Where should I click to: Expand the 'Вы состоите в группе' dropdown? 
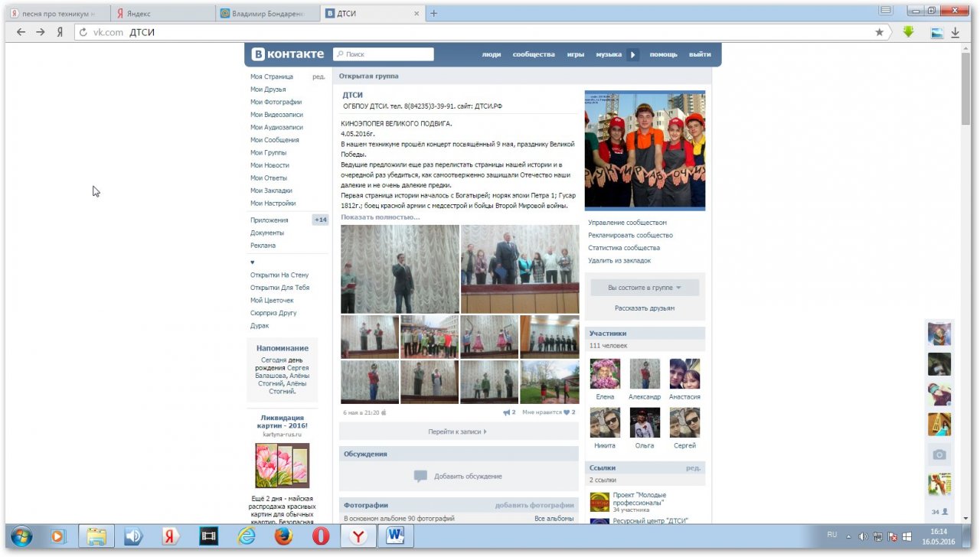pyautogui.click(x=645, y=288)
